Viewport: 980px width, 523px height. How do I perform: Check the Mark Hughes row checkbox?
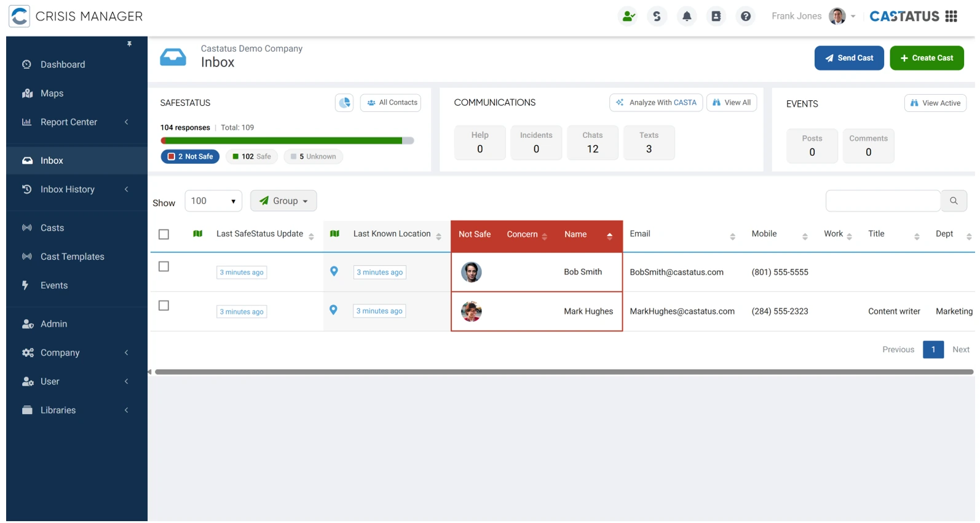coord(164,306)
